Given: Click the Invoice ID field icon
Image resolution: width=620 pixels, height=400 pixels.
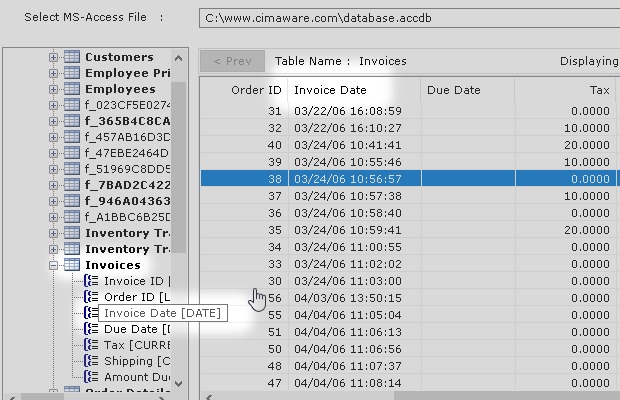Looking at the screenshot, I should [x=92, y=281].
